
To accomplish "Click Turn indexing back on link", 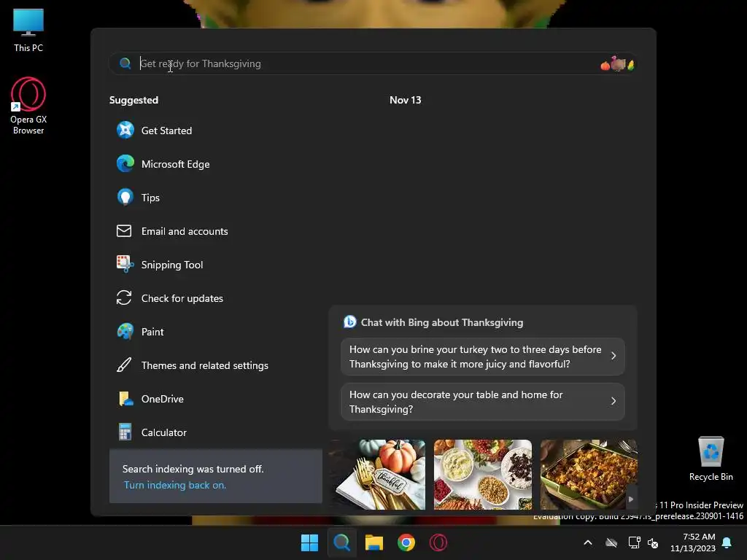I will [x=175, y=485].
